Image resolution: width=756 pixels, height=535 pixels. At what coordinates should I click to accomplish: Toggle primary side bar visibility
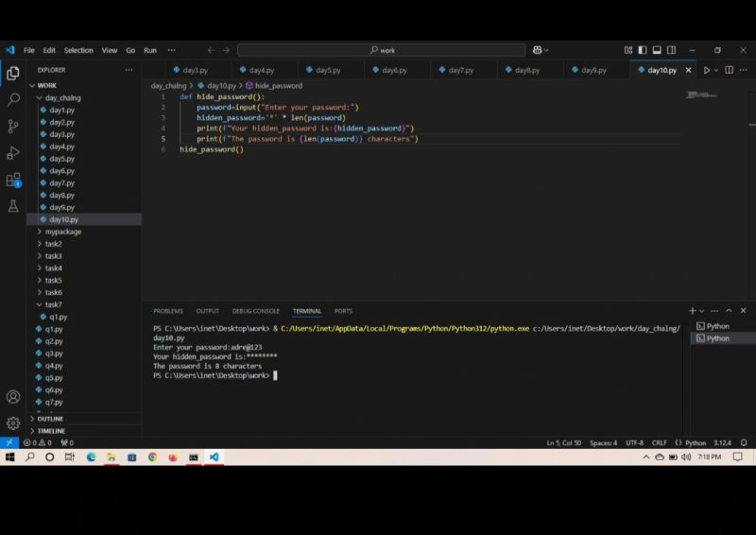643,50
